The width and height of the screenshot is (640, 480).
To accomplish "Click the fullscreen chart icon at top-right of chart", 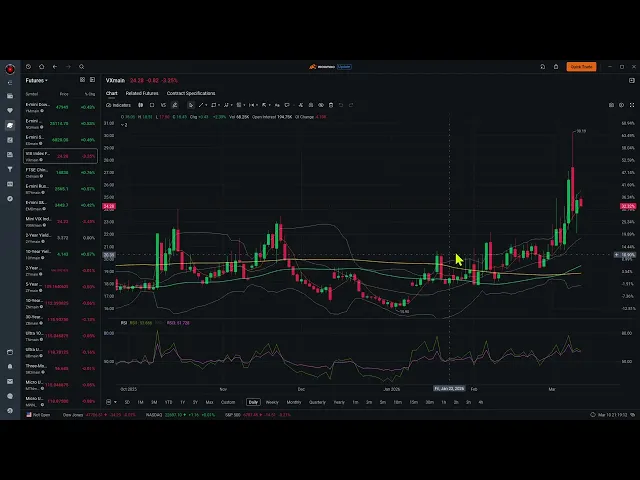I will pyautogui.click(x=632, y=105).
